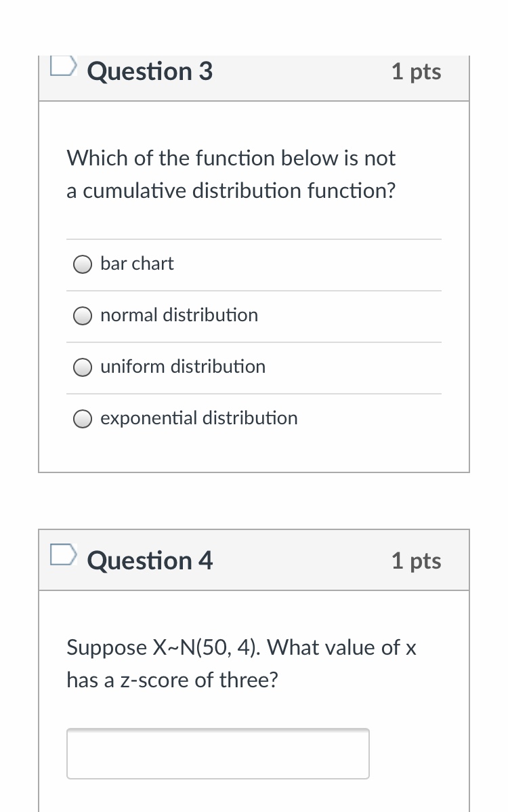Click the "1 pts" label on Question 4
The image size is (508, 812).
click(x=416, y=561)
